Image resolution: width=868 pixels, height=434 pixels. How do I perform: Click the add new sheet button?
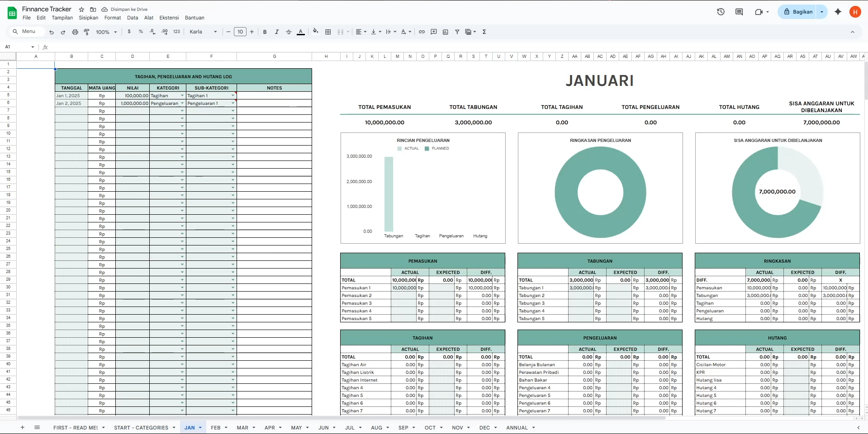coord(22,428)
